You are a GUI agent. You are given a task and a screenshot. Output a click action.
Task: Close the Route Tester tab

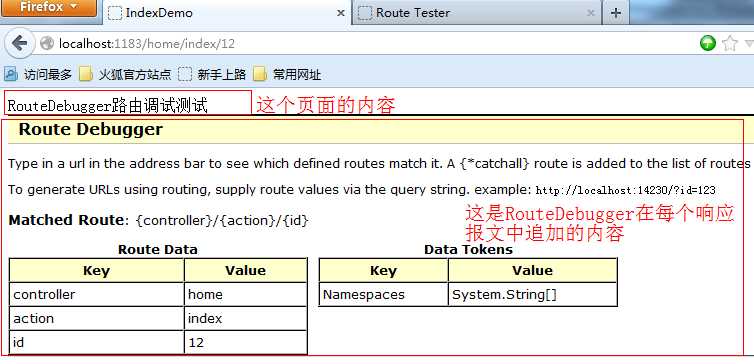591,13
